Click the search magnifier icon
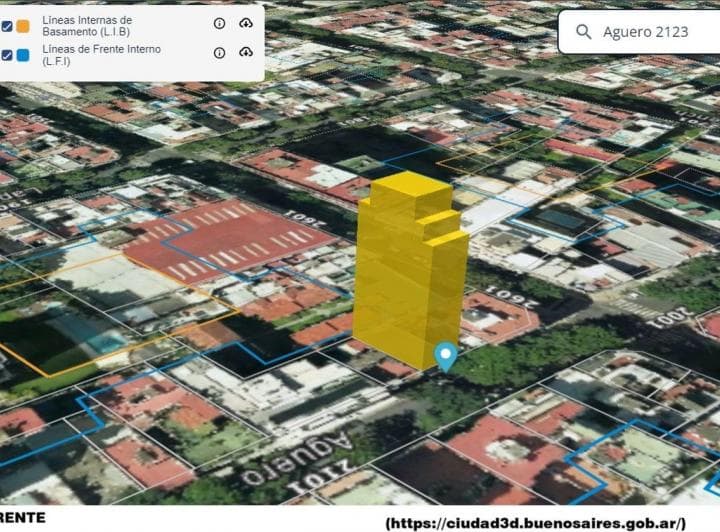Screen dimensions: 720x532 [583, 32]
